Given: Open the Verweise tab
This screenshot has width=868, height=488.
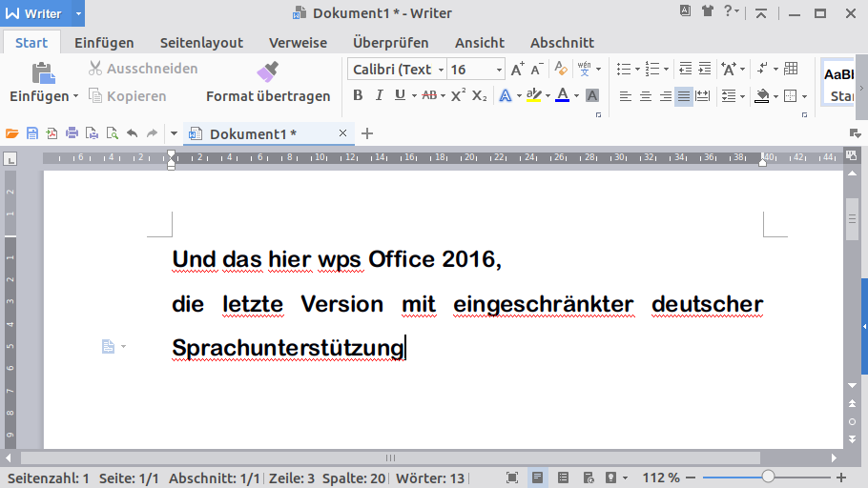Looking at the screenshot, I should coord(298,43).
